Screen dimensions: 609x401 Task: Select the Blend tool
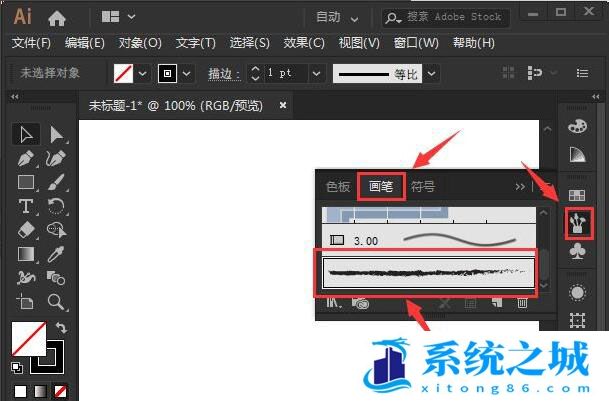coord(57,278)
